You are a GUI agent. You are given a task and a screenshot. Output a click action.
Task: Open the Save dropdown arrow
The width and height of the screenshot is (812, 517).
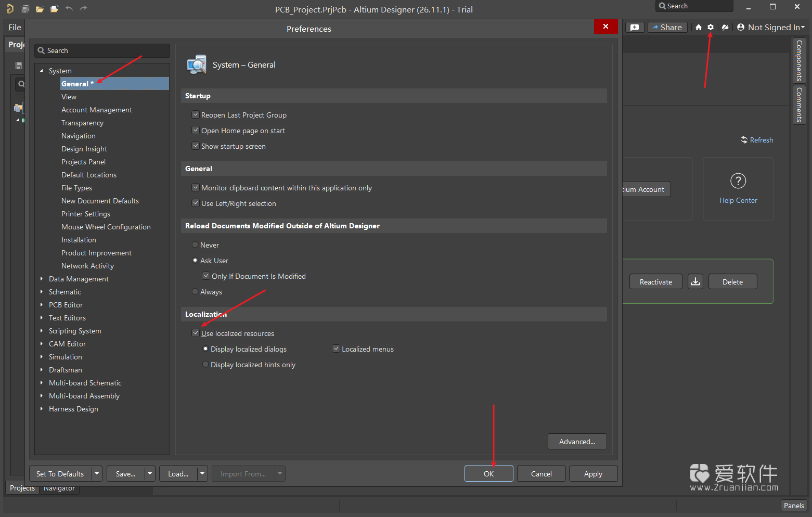[x=150, y=474]
